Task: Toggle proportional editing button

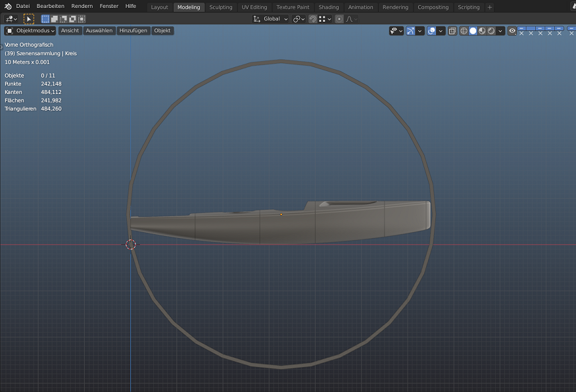Action: coord(339,19)
